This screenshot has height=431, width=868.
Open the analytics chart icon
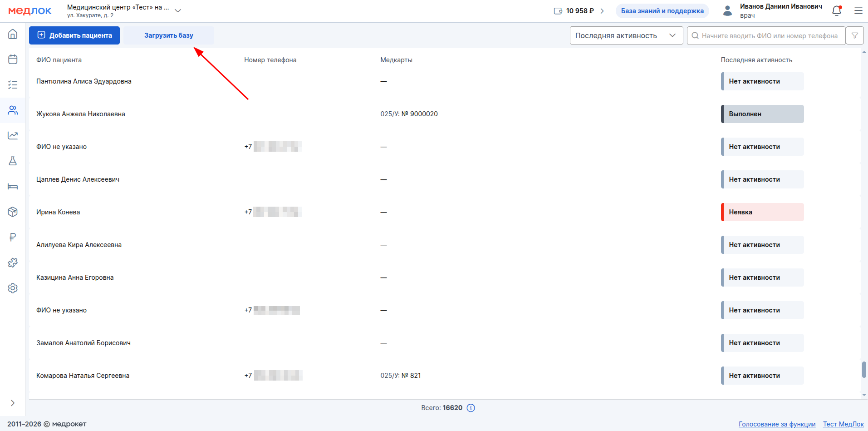[x=13, y=135]
